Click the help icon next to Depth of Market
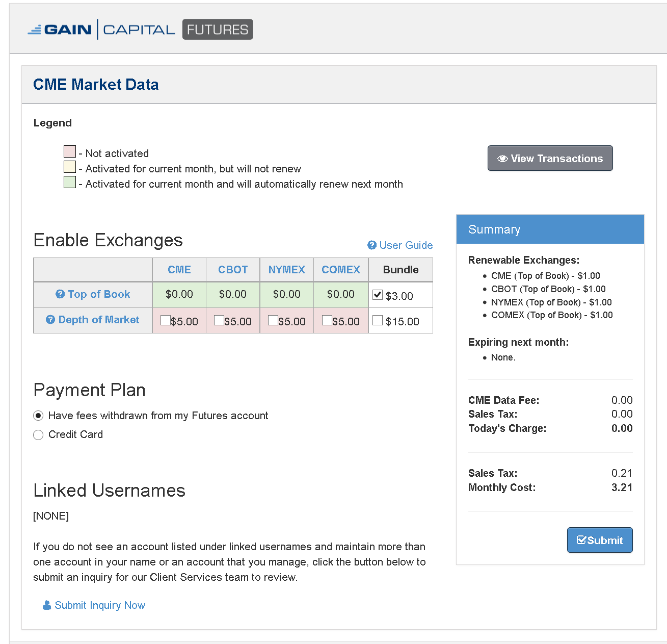667x644 pixels. pyautogui.click(x=50, y=320)
